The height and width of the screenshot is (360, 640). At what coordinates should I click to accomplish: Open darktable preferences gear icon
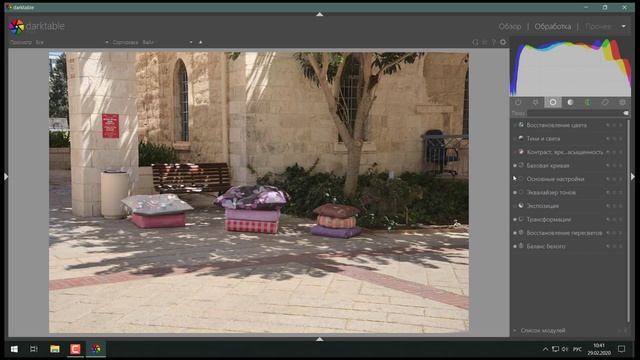[503, 42]
